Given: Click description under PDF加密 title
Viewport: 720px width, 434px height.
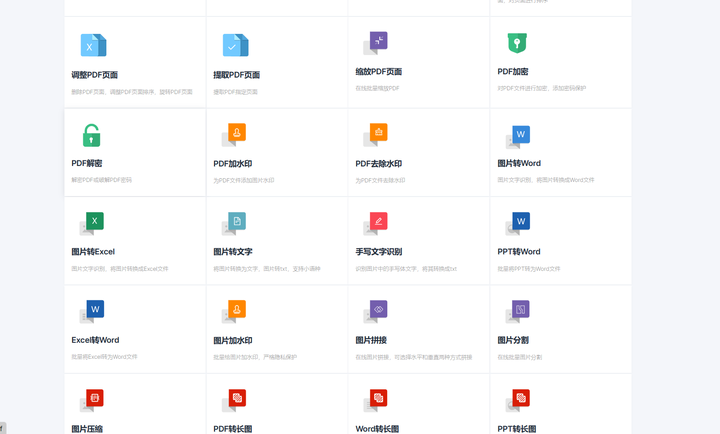Looking at the screenshot, I should click(541, 88).
